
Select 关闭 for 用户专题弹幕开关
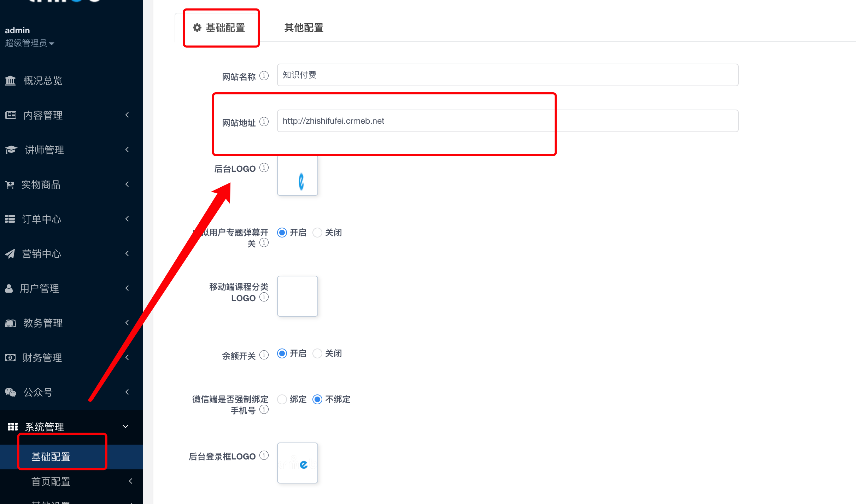point(317,233)
